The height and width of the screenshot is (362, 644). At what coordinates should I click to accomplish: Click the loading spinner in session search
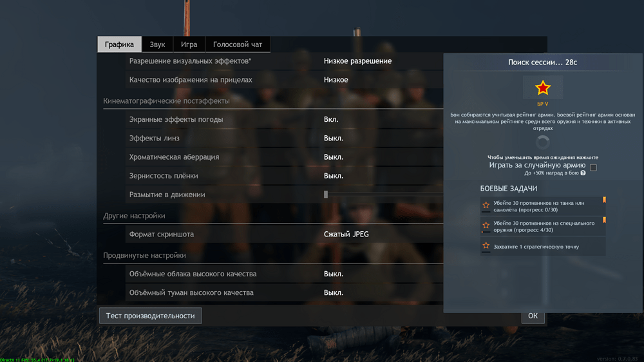543,142
